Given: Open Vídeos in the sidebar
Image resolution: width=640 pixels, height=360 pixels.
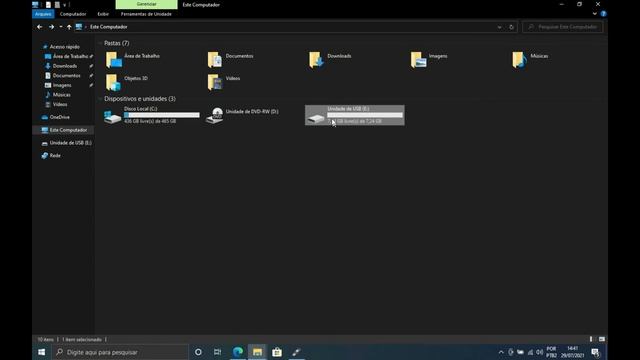Looking at the screenshot, I should (60, 104).
